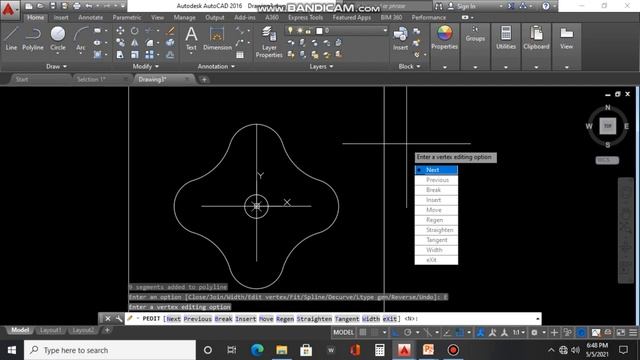The height and width of the screenshot is (360, 640).
Task: Click the Array tool in Modify panel
Action: click(x=149, y=54)
